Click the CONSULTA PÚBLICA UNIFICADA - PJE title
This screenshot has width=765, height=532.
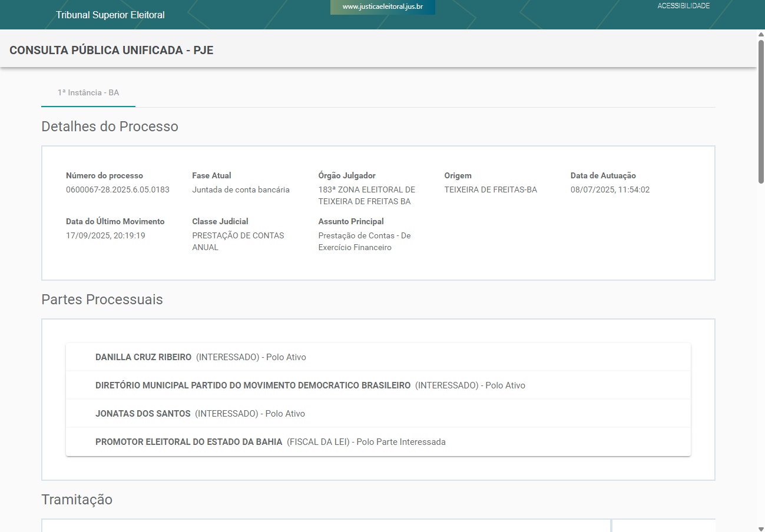point(111,50)
